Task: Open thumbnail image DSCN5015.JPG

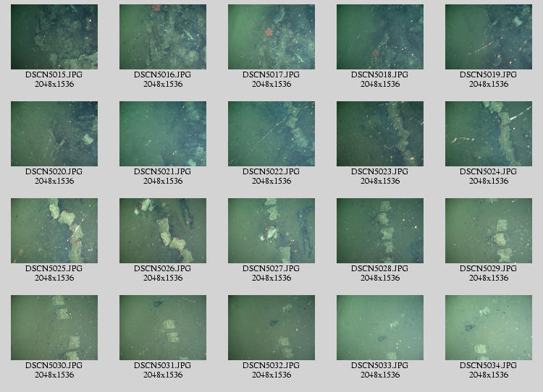Action: [54, 37]
